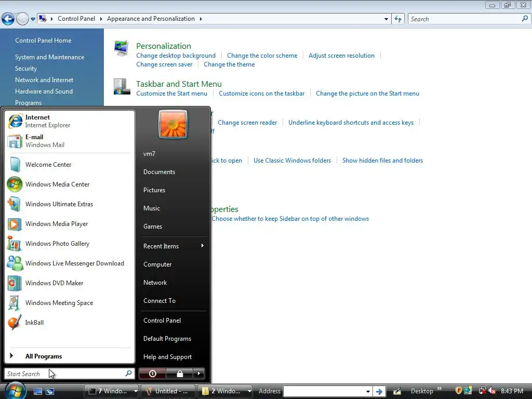Click Switch between windows quick launch icon
The image size is (532, 399).
click(x=50, y=391)
